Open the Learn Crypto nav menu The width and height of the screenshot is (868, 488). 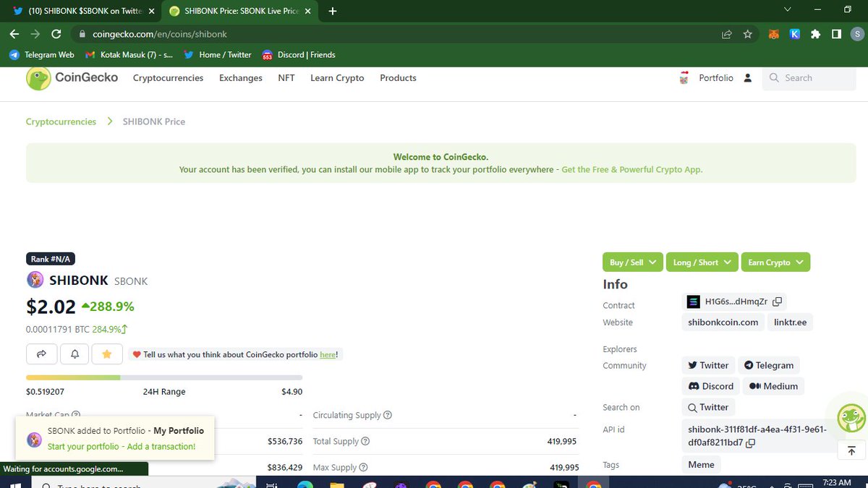pos(337,78)
